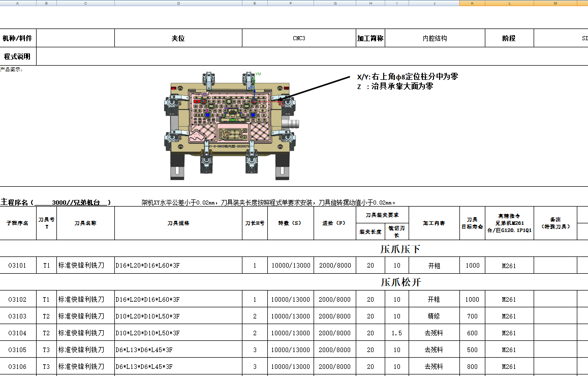Click the 内腔结构 cell
The image size is (588, 376).
[435, 38]
